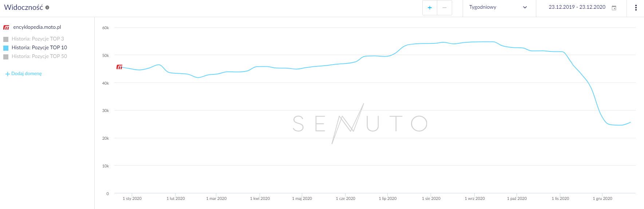Click the Senuto watermark on the chart
This screenshot has width=644, height=209.
360,123
